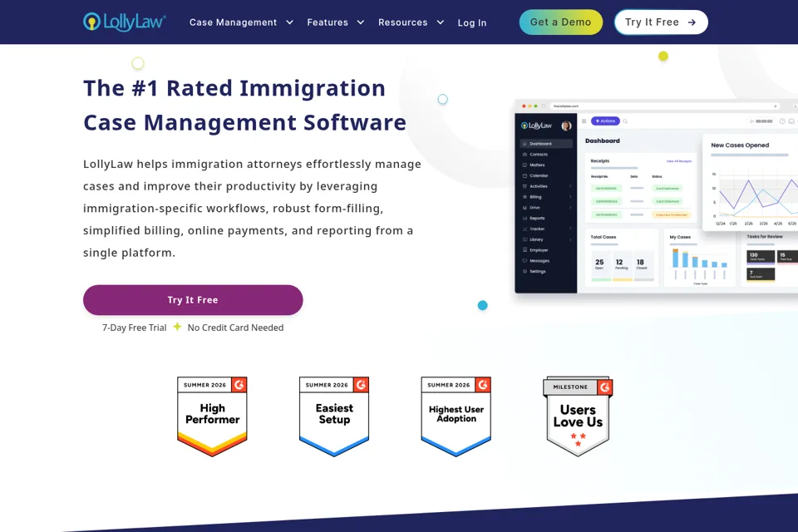This screenshot has height=532, width=798.
Task: Click Employer in the preview sidebar
Action: [539, 250]
